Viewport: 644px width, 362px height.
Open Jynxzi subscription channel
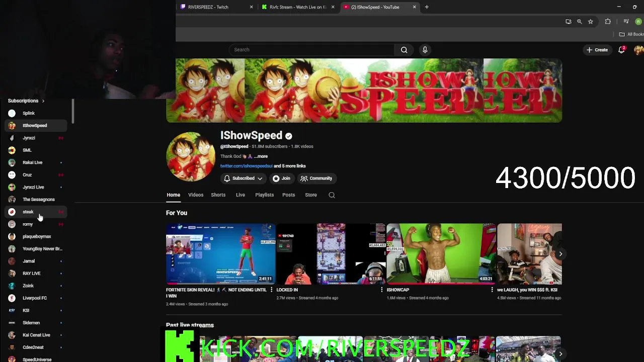[35, 138]
